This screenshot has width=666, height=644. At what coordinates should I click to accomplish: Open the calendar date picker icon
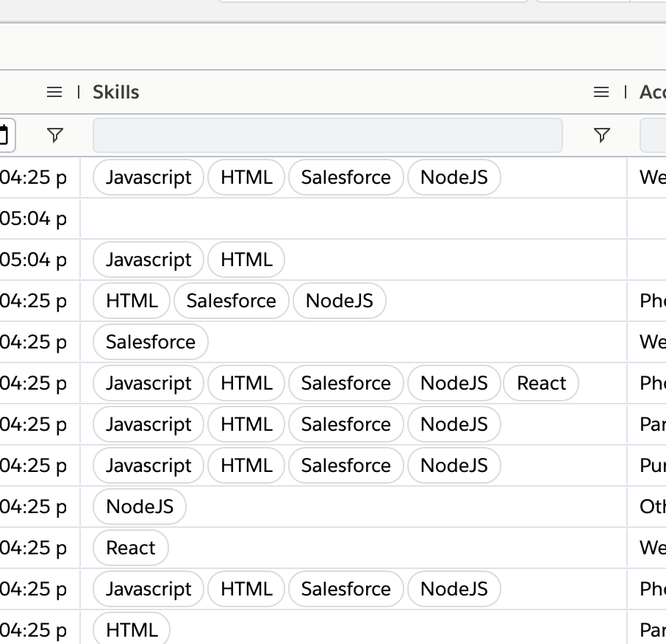click(5, 135)
